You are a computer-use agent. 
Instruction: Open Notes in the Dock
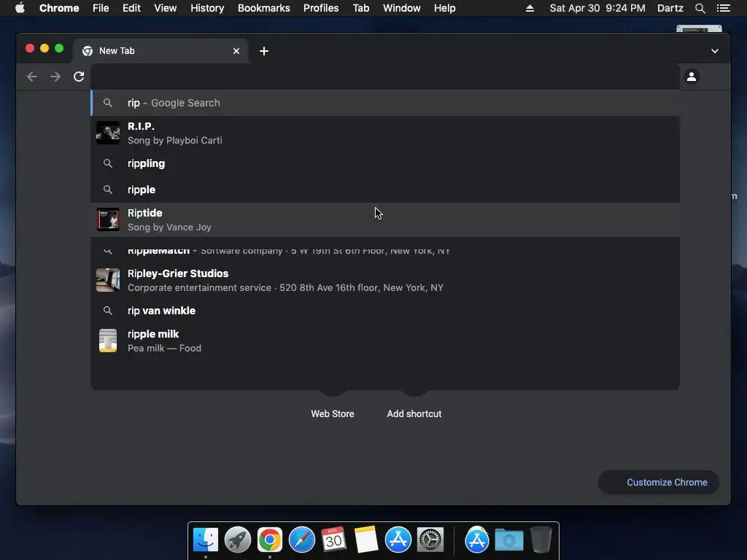coord(366,540)
